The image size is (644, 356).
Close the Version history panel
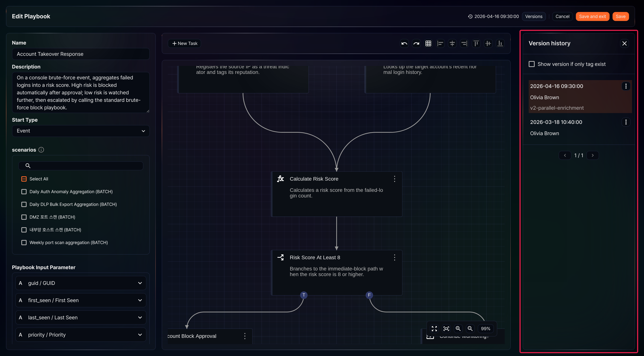tap(625, 43)
